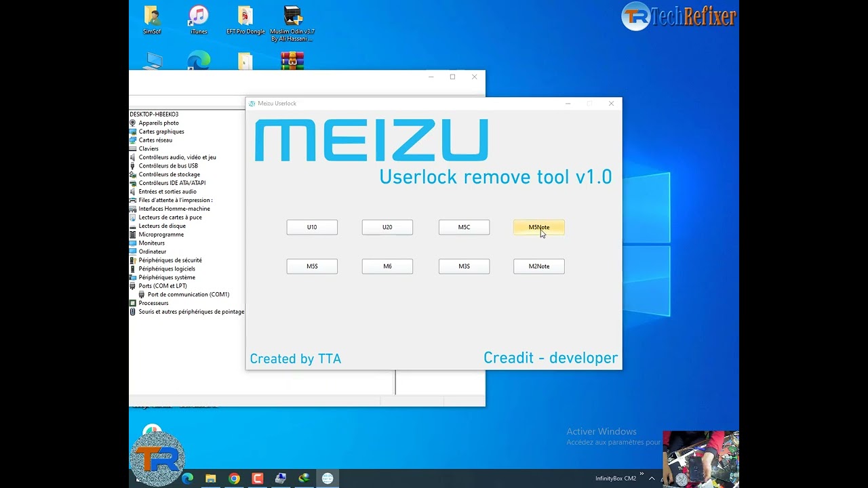Viewport: 868px width, 488px height.
Task: Select Lecteurs de disque row
Action: click(162, 226)
